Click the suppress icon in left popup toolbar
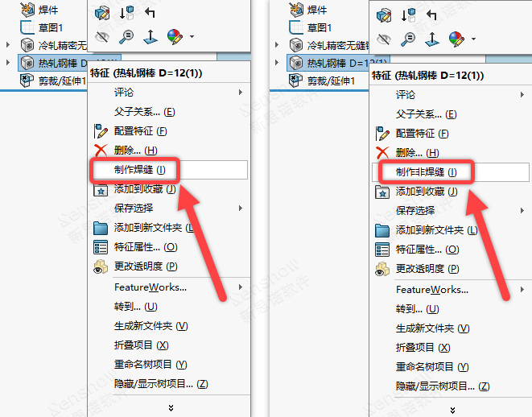 126,13
